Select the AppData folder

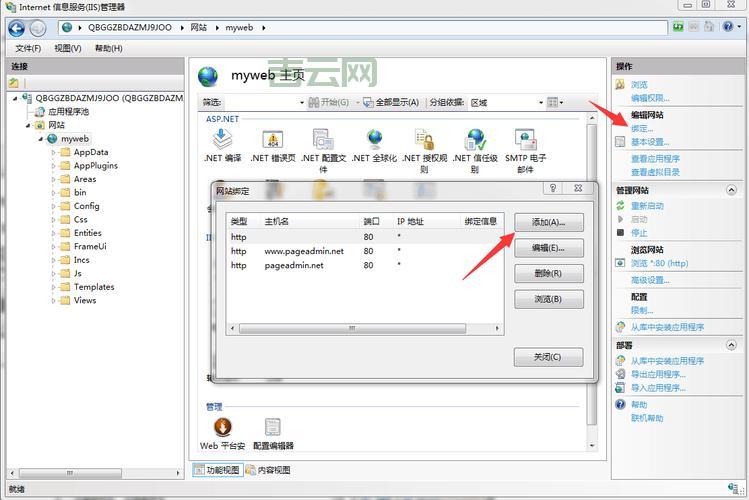pos(91,152)
